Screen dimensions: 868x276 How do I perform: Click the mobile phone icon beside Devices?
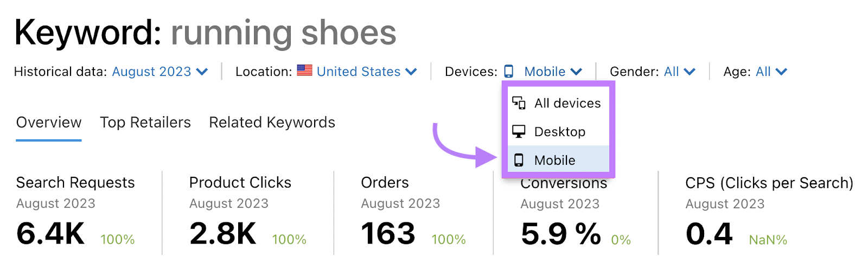pyautogui.click(x=508, y=72)
